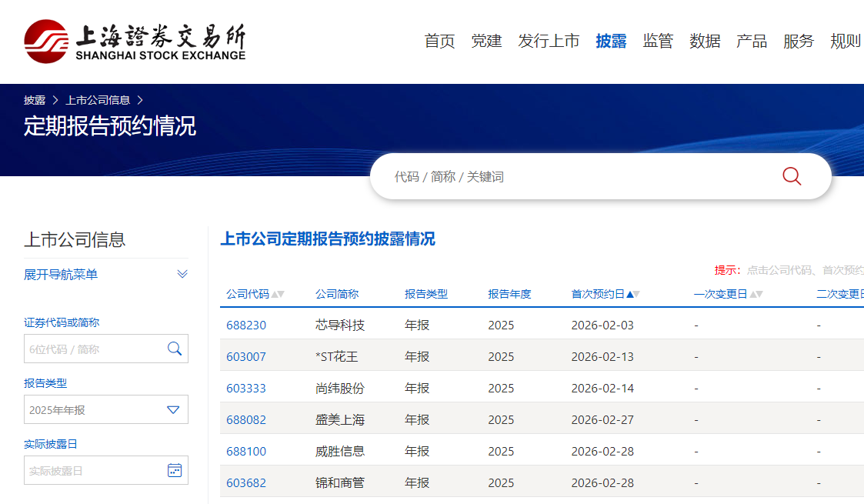Click the 实际披露日 date input field
The height and width of the screenshot is (504, 864).
(x=92, y=470)
